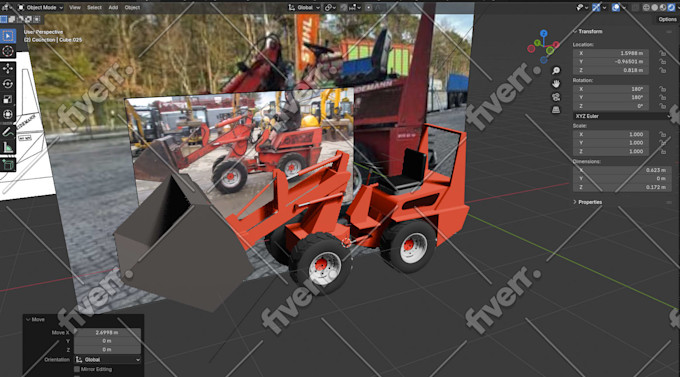Open the Object Mode dropdown
The height and width of the screenshot is (377, 680).
coord(40,7)
